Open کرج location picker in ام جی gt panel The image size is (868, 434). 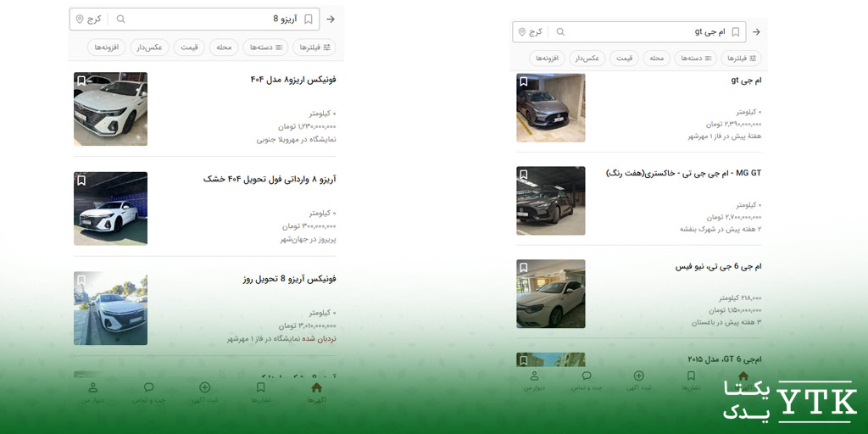530,32
